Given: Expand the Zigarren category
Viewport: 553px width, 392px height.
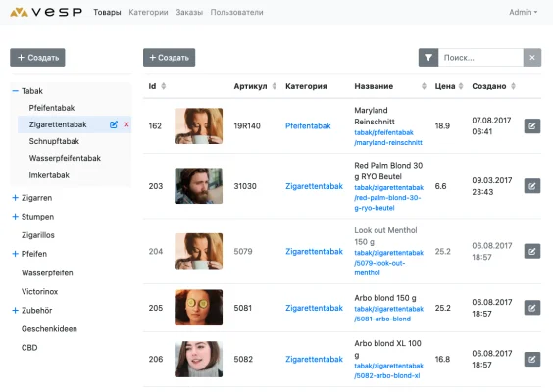Looking at the screenshot, I should coord(15,198).
